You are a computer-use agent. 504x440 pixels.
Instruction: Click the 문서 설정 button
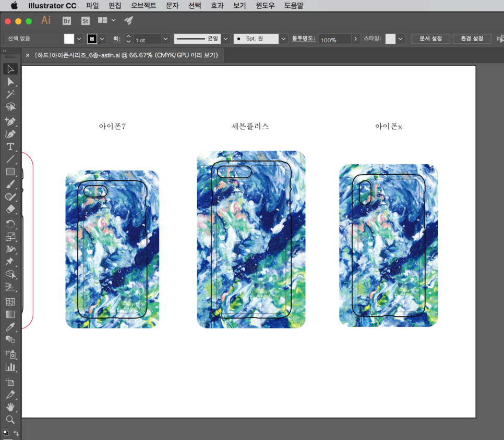click(431, 39)
